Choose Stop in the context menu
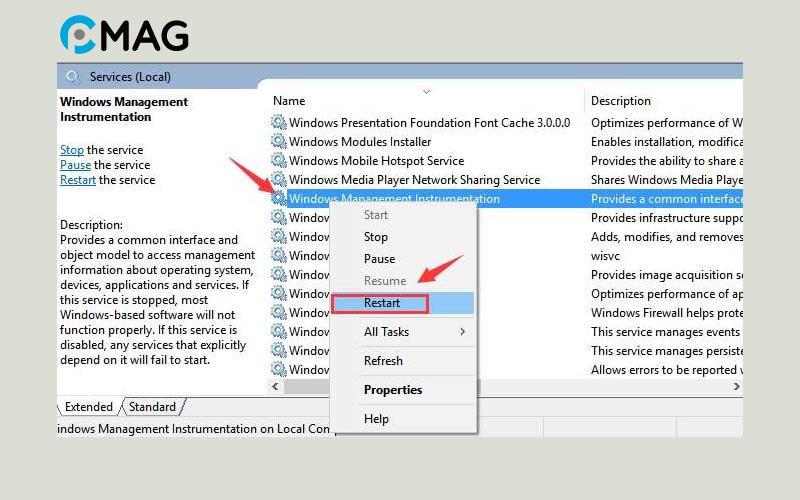This screenshot has height=500, width=800. [x=376, y=237]
